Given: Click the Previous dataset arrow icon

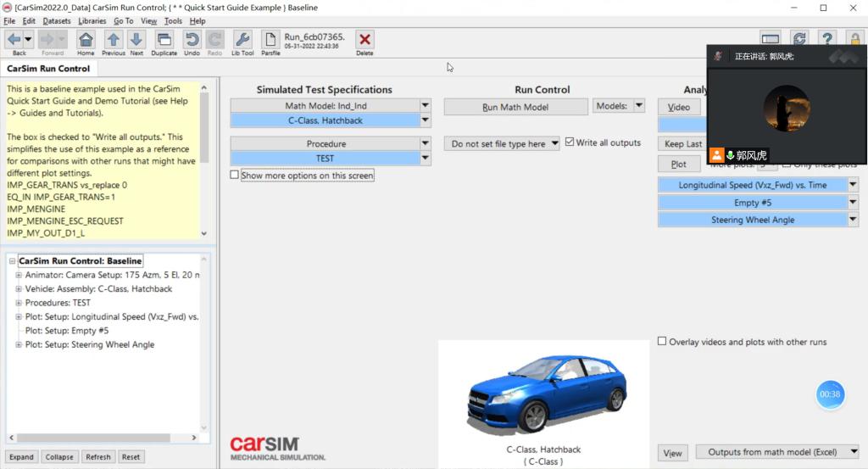Looking at the screenshot, I should coord(114,39).
